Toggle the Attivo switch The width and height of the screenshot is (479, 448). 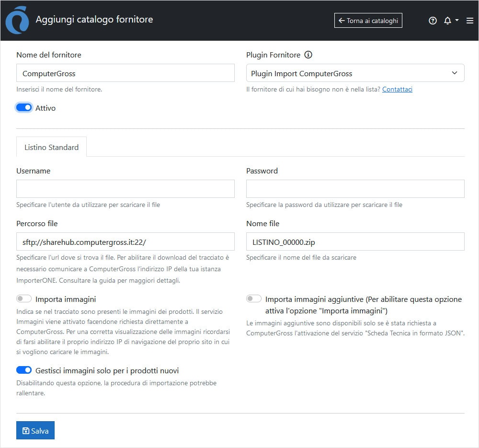tap(24, 108)
